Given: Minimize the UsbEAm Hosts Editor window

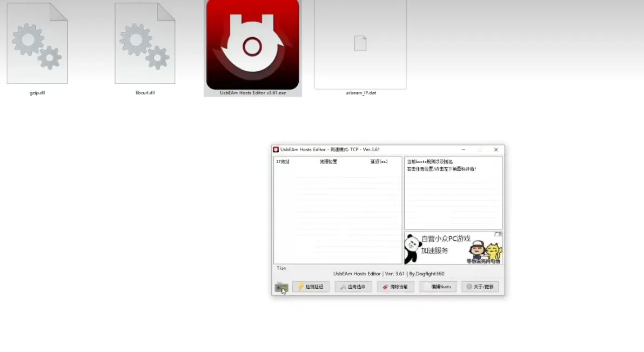Looking at the screenshot, I should (x=463, y=150).
